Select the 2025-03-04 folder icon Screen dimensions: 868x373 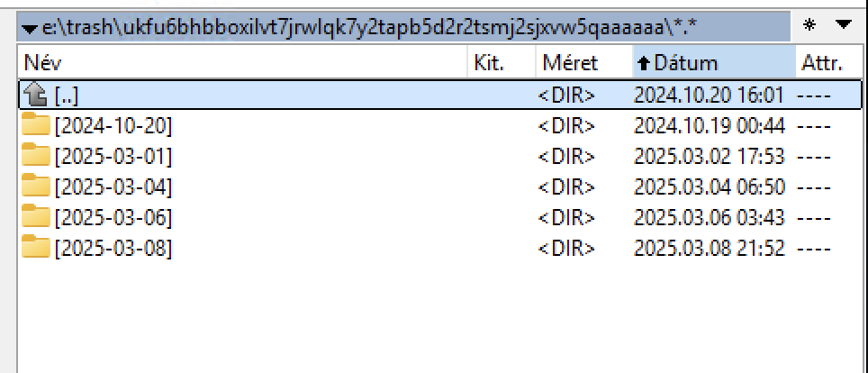point(35,186)
